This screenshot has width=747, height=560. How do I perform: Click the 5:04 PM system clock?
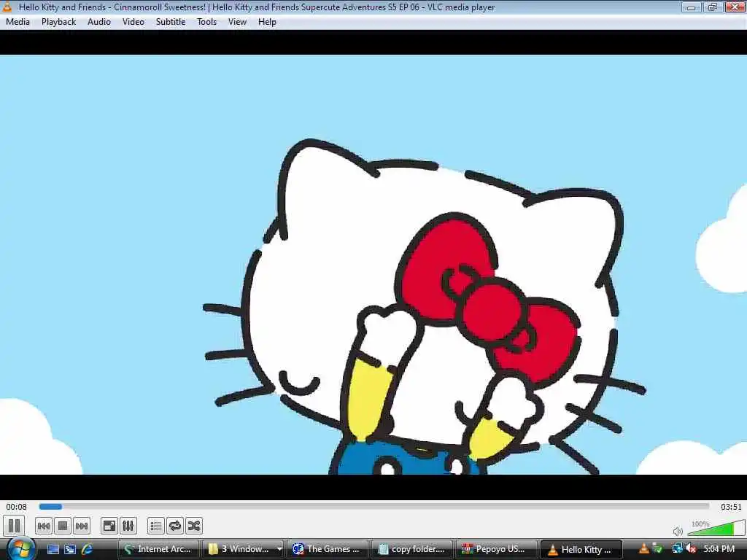(x=719, y=549)
